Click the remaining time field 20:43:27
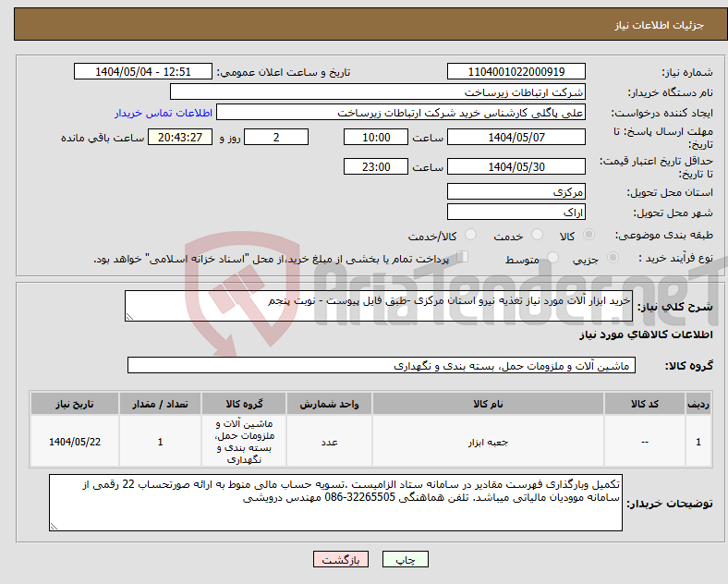 point(180,138)
